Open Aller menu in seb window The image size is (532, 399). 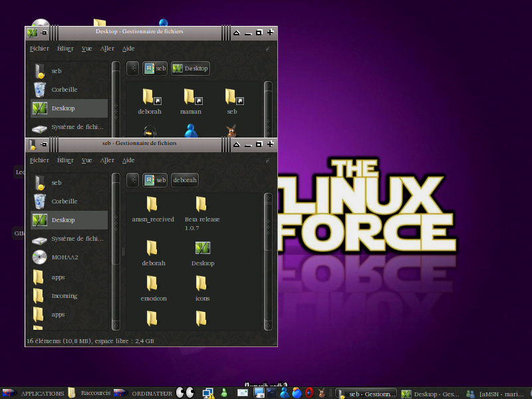(x=107, y=160)
